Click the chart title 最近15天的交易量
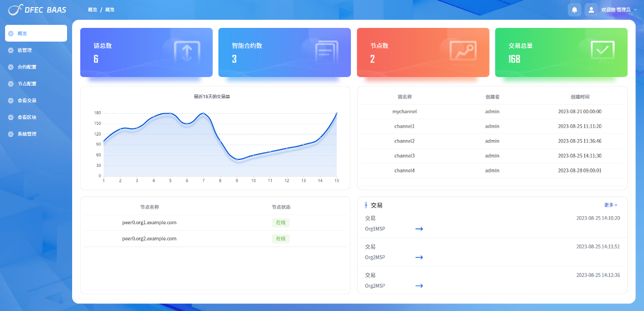Viewport: 644px width, 311px height. tap(212, 96)
